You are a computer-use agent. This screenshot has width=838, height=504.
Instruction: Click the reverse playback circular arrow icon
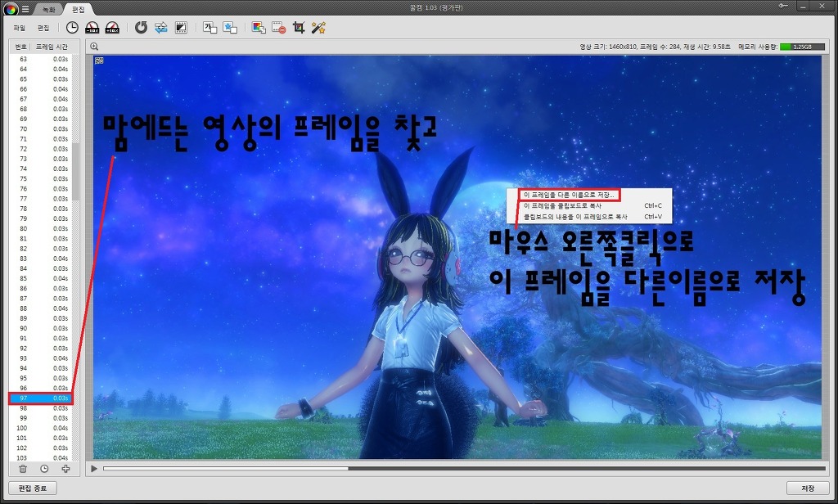[141, 28]
